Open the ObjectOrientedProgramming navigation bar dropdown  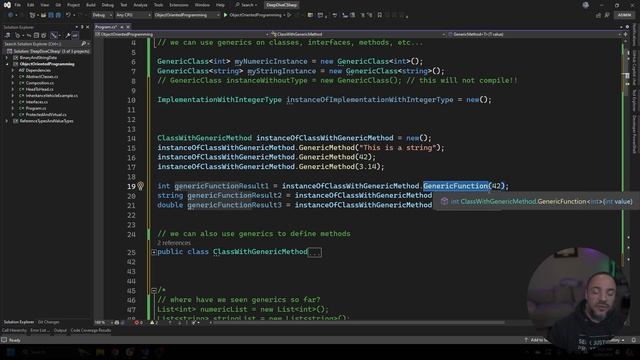click(x=182, y=35)
